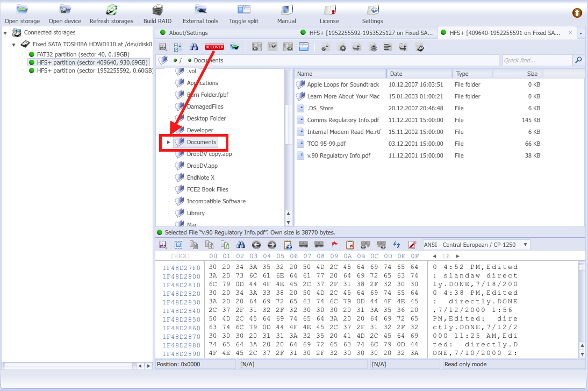Increase hex bytes-per-row with right arrow
Screen dimensions: 588x391
pos(458,257)
